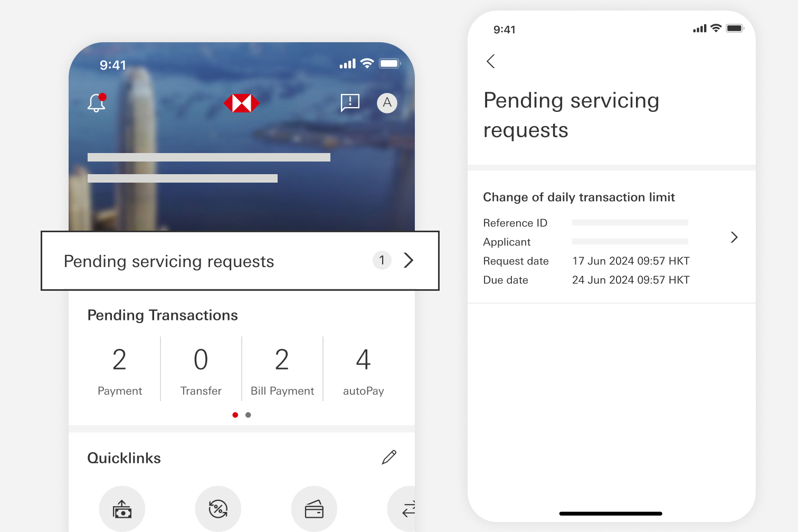798x532 pixels.
Task: Go back using the left arrow
Action: (491, 61)
